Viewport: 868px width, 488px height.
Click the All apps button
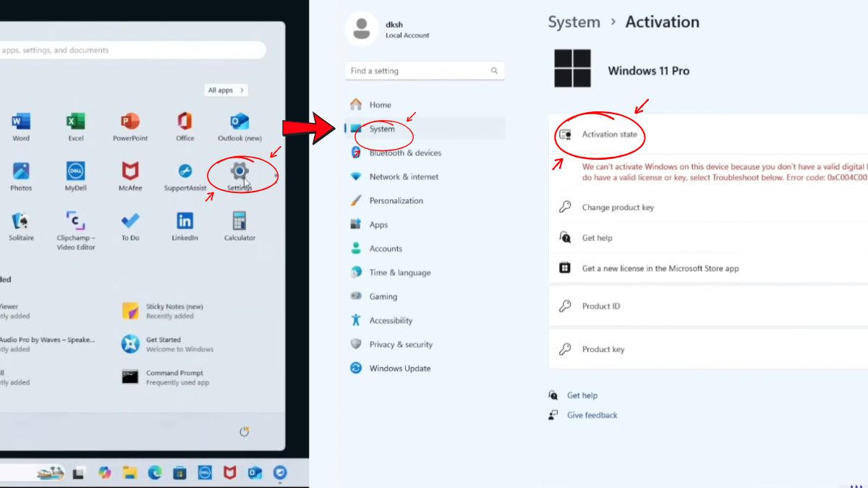226,90
